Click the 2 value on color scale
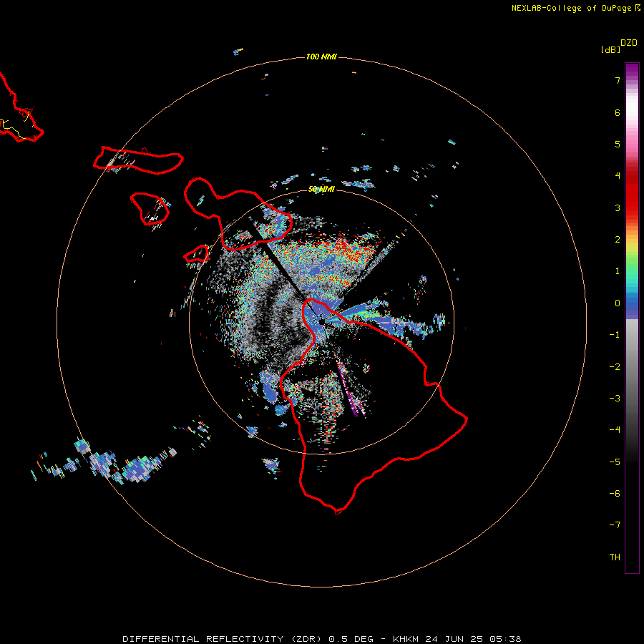Image resolution: width=644 pixels, height=644 pixels. (x=618, y=240)
